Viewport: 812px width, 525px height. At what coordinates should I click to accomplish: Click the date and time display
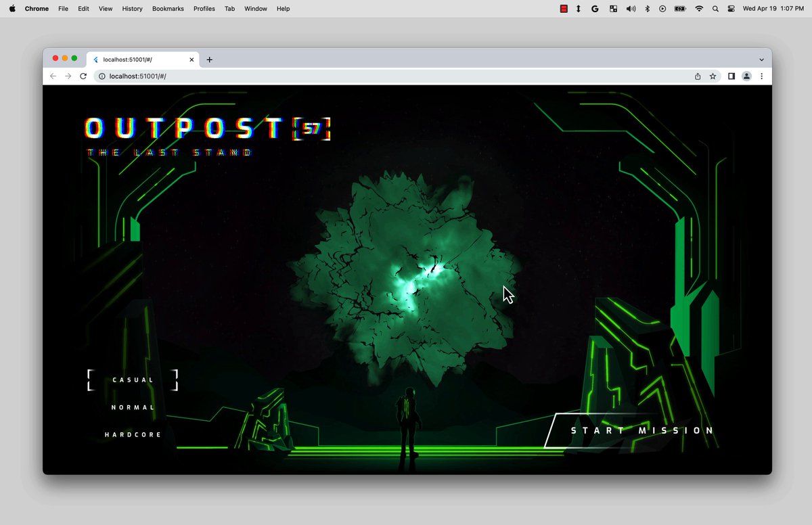click(x=773, y=9)
